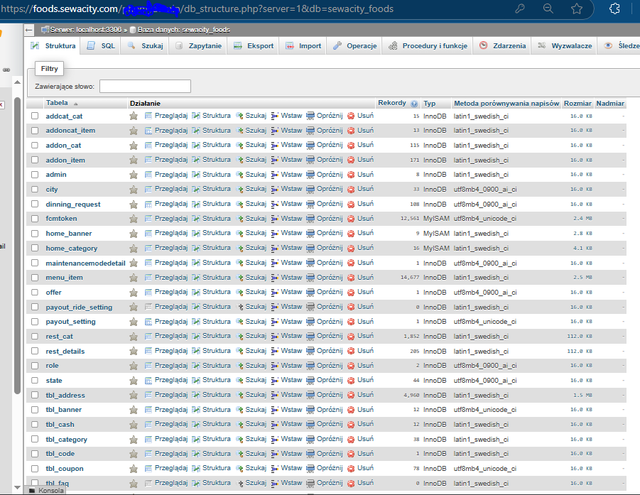Switch to Zdarzenia tab
640x495 pixels.
pos(502,46)
